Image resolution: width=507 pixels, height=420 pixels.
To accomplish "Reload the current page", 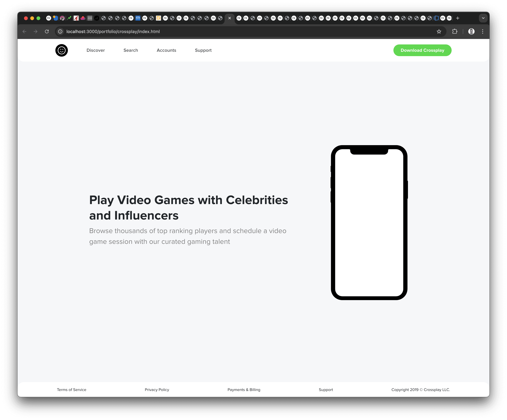I will pos(47,32).
